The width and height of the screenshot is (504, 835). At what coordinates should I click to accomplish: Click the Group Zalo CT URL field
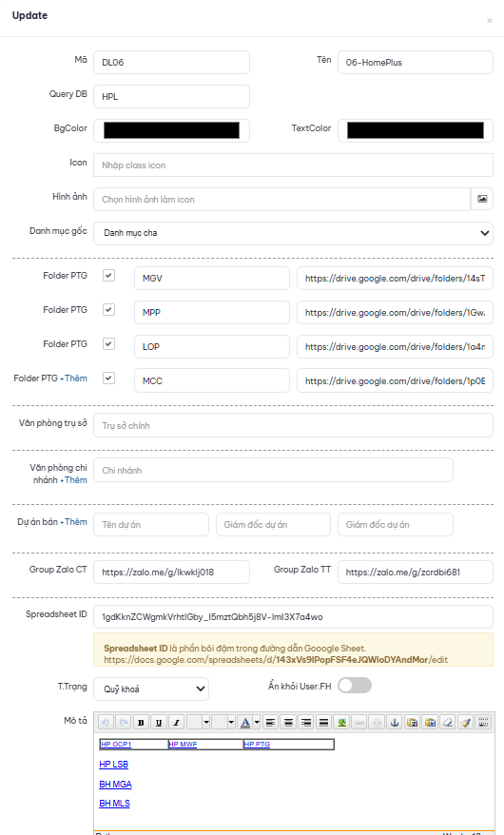click(x=171, y=572)
